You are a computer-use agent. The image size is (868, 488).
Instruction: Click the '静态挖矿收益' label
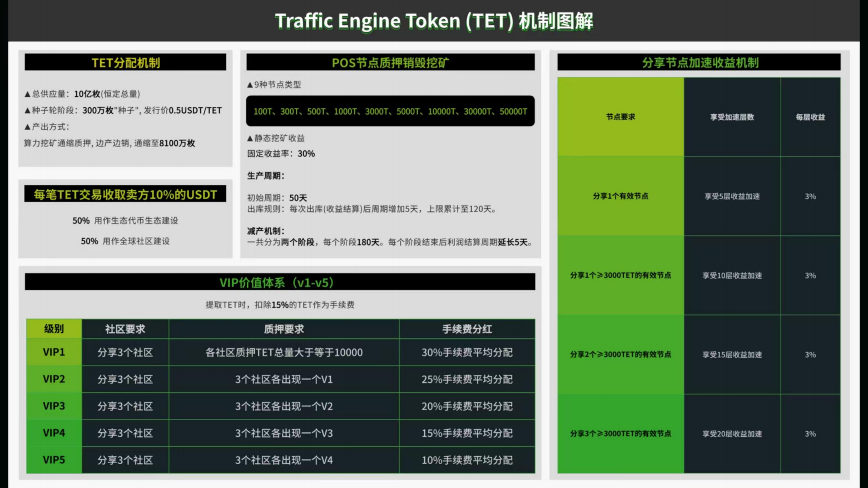276,138
